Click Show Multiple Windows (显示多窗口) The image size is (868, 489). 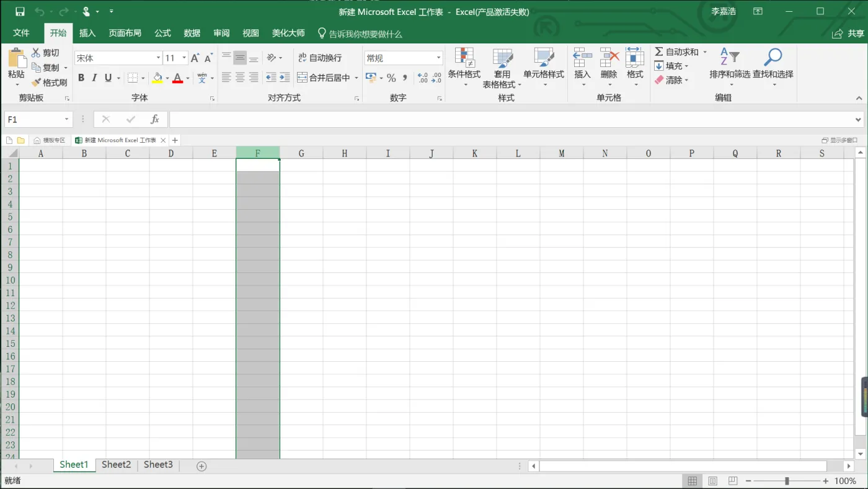point(839,140)
